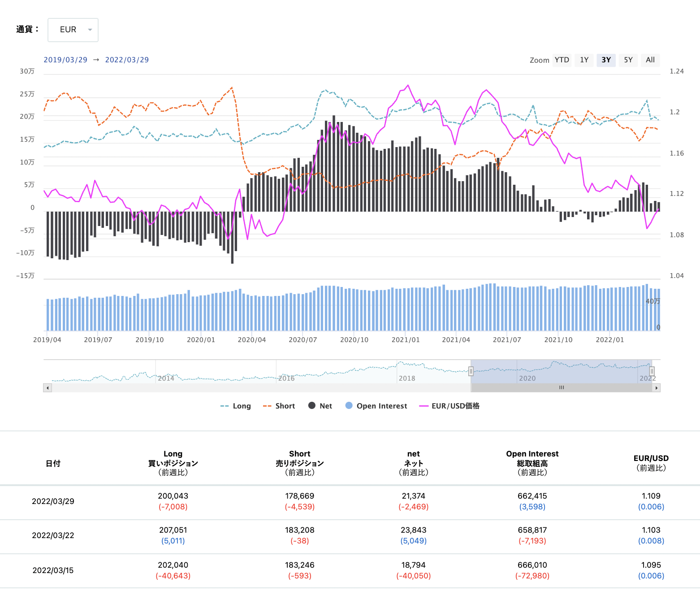Click the 2022/03/15 date cell
Viewport: 700px width, 591px height.
[53, 570]
